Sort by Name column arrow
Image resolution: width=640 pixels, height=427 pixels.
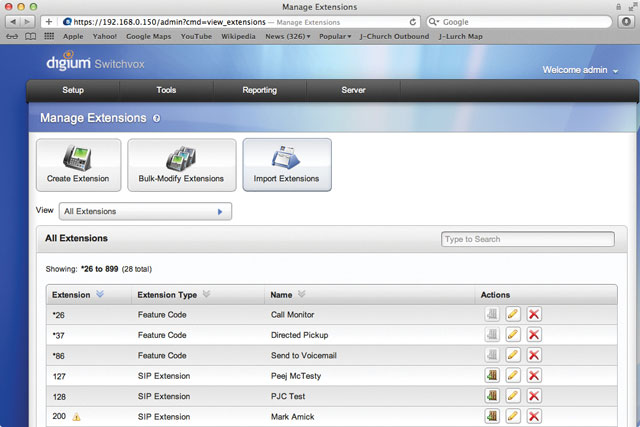coord(301,294)
